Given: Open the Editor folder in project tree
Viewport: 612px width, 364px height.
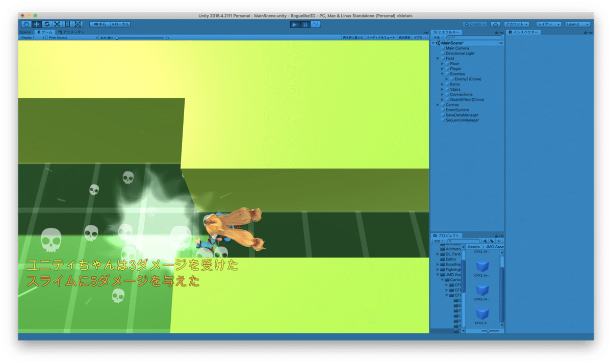Looking at the screenshot, I should (x=451, y=259).
